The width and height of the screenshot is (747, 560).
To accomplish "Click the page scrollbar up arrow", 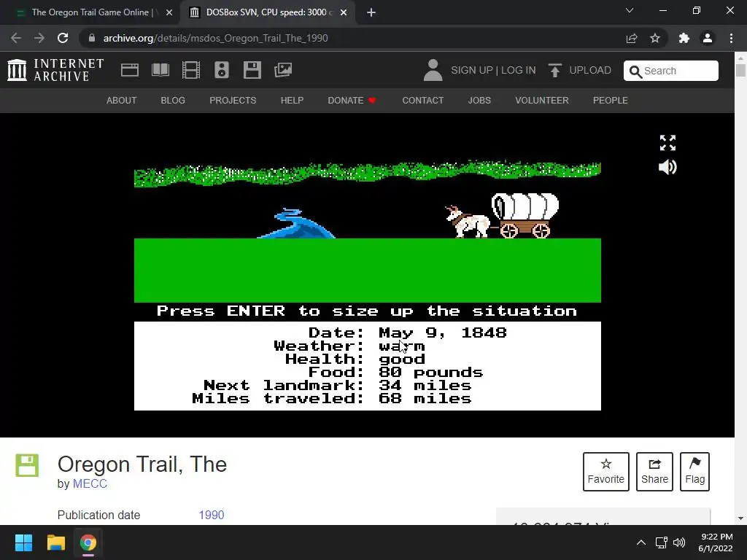I will pyautogui.click(x=740, y=58).
